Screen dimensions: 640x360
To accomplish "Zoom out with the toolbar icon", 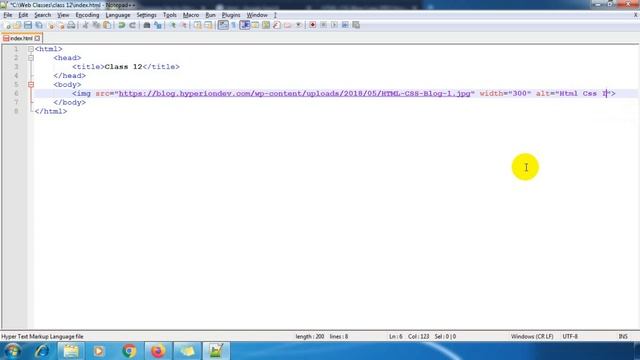I will pyautogui.click(x=184, y=25).
